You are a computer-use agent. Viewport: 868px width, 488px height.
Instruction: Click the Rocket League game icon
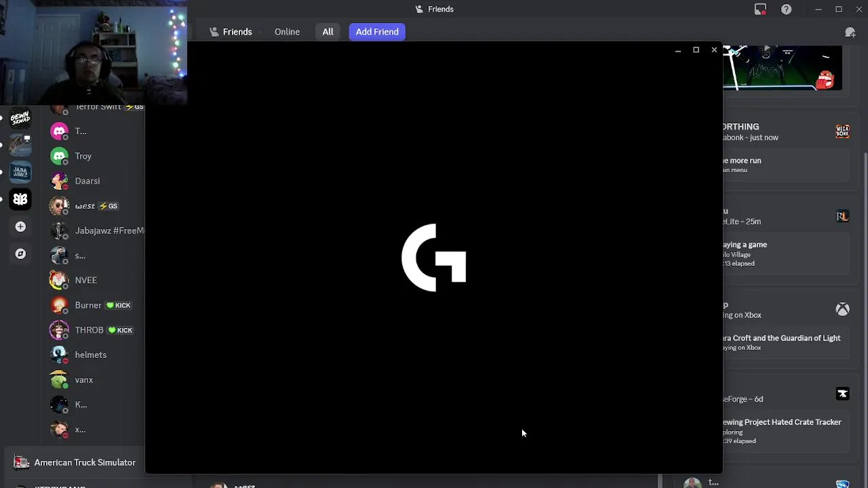(842, 216)
